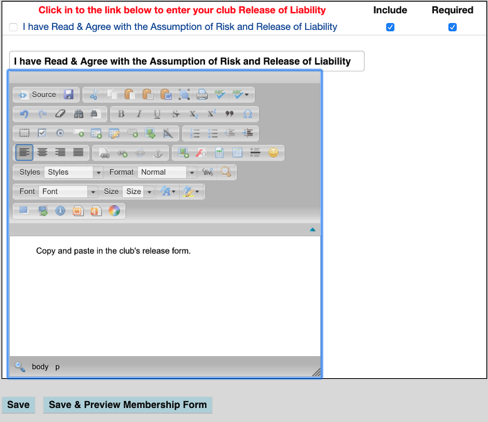The width and height of the screenshot is (488, 422).
Task: Click the Block Quote icon
Action: 229,114
